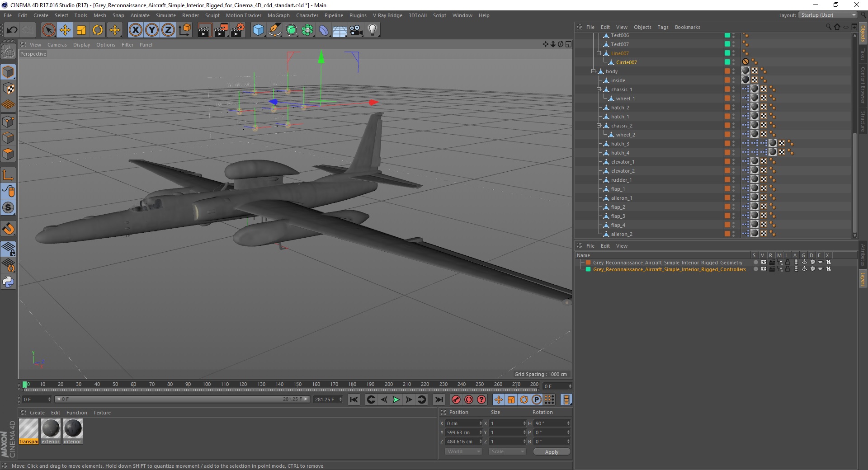Click the Y position input field

click(464, 432)
